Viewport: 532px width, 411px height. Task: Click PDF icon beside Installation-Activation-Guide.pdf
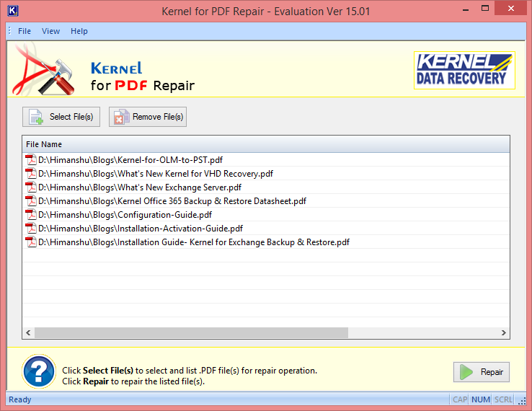pos(31,228)
